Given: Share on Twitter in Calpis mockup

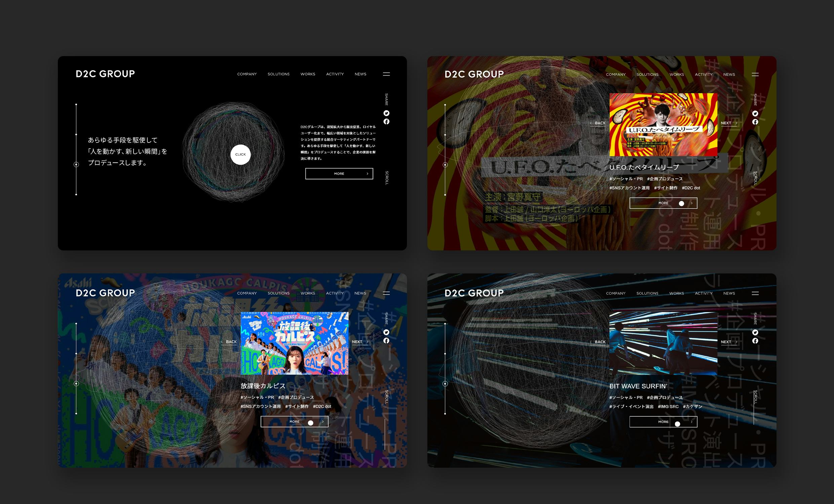Looking at the screenshot, I should 386,332.
